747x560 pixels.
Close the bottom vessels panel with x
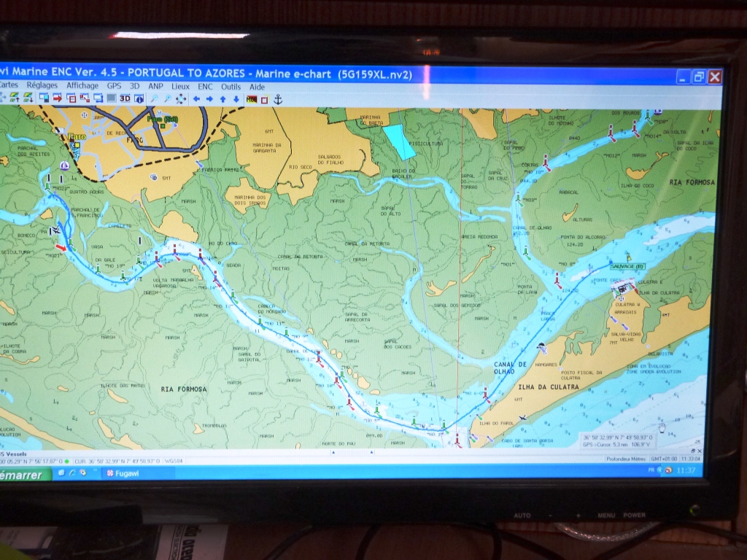(699, 451)
